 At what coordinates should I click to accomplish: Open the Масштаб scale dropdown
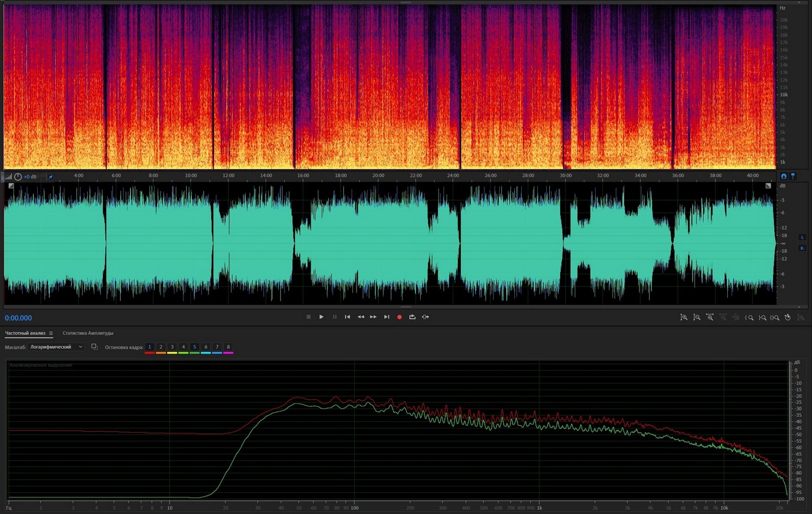pos(56,347)
